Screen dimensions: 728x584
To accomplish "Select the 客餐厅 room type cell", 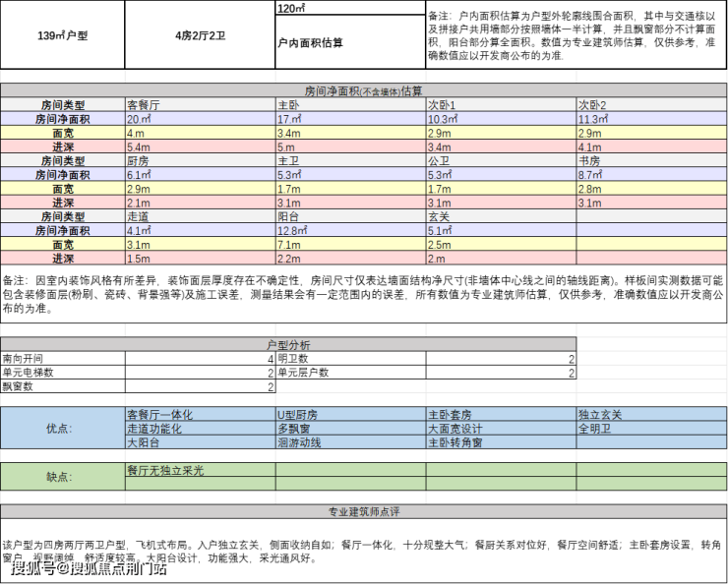I will pyautogui.click(x=200, y=104).
